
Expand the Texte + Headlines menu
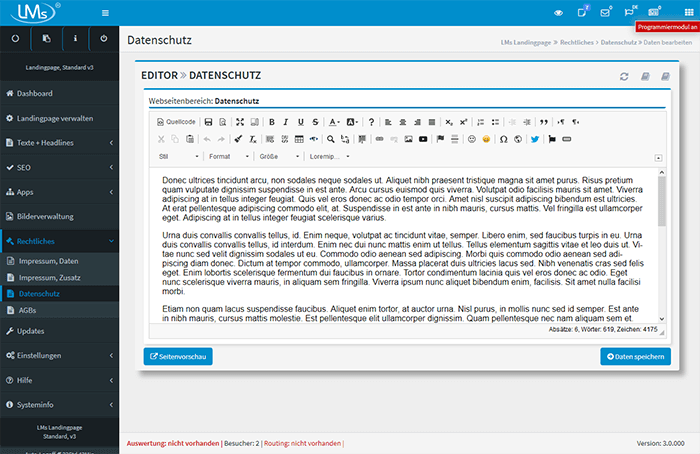coord(59,143)
